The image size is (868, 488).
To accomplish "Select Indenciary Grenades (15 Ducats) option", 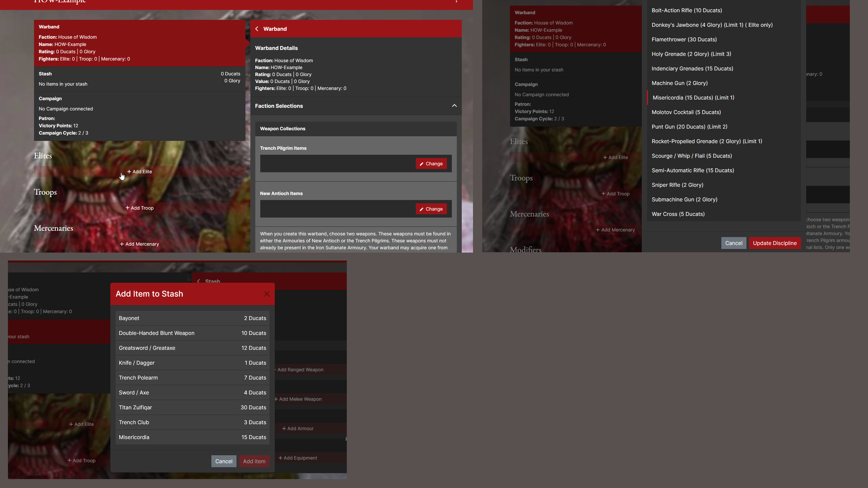I will pos(723,68).
